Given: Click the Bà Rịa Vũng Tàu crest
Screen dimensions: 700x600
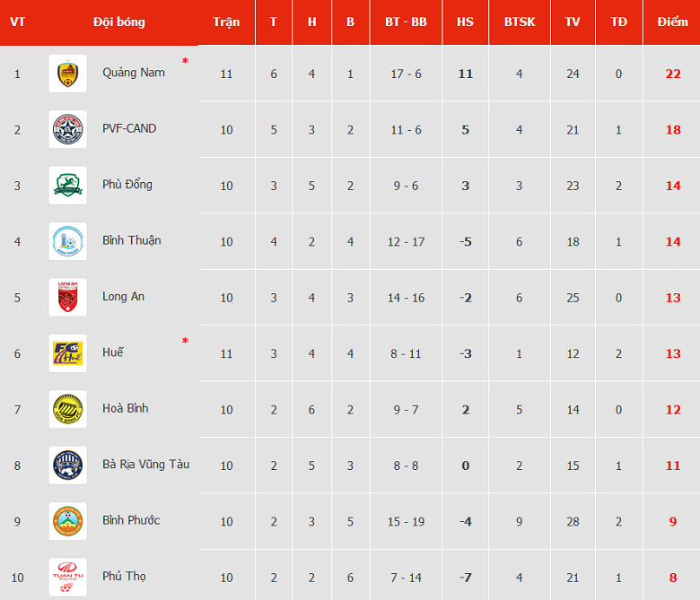Looking at the screenshot, I should click(x=68, y=465).
